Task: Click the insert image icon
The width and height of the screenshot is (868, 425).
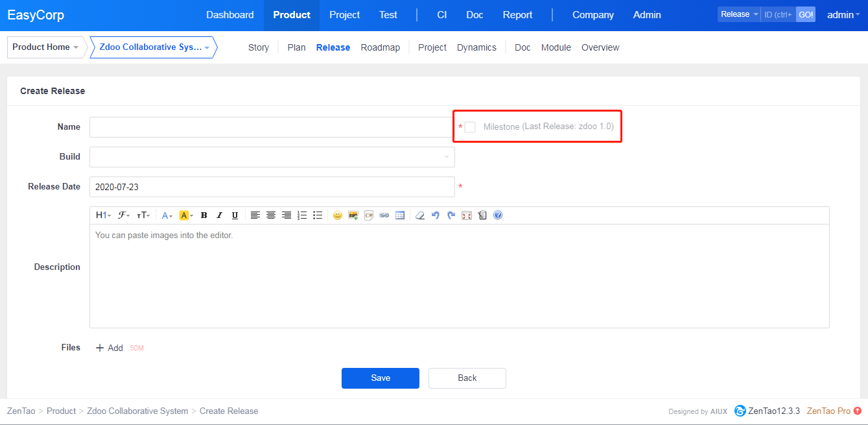Action: click(353, 215)
